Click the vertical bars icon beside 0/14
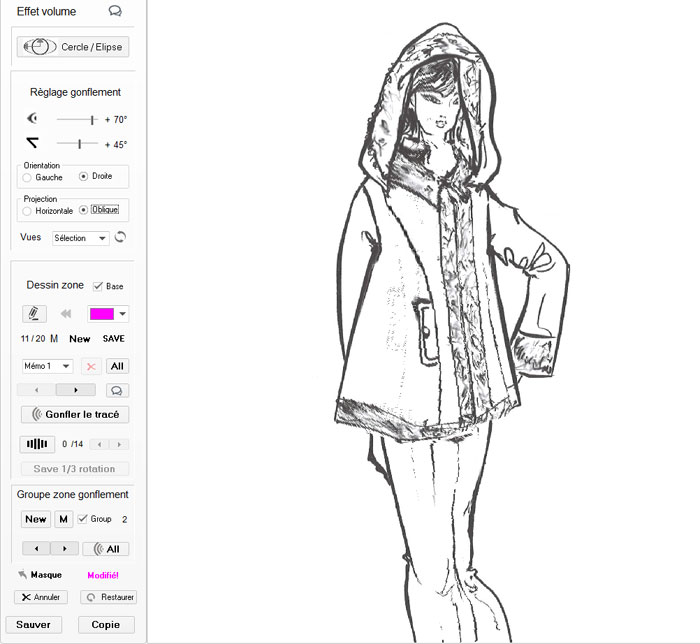700x644 pixels. click(37, 444)
